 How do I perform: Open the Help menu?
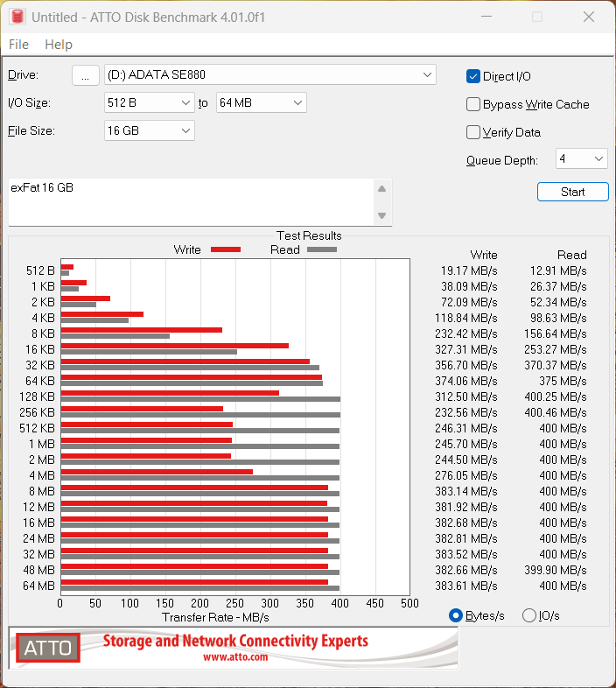click(59, 45)
